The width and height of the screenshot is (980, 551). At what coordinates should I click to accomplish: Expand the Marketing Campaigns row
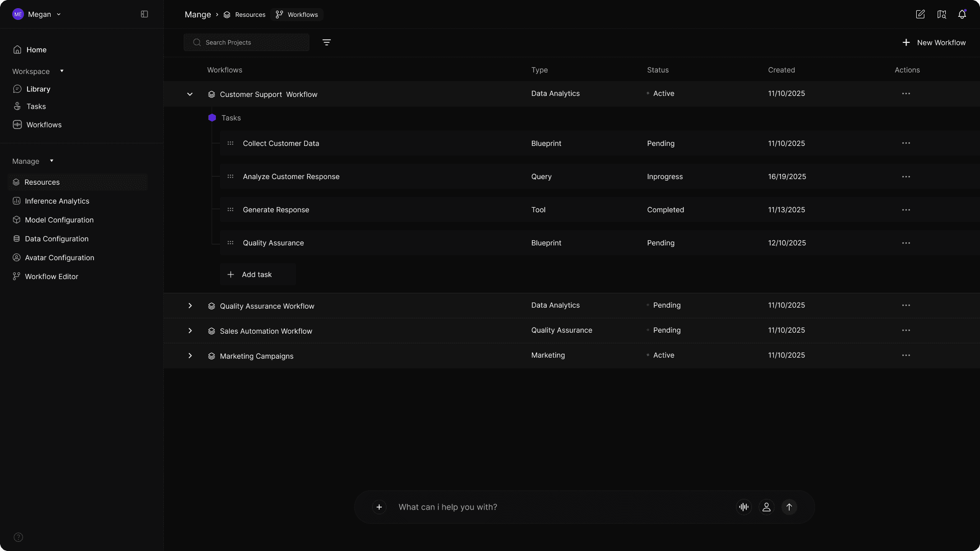(x=190, y=356)
